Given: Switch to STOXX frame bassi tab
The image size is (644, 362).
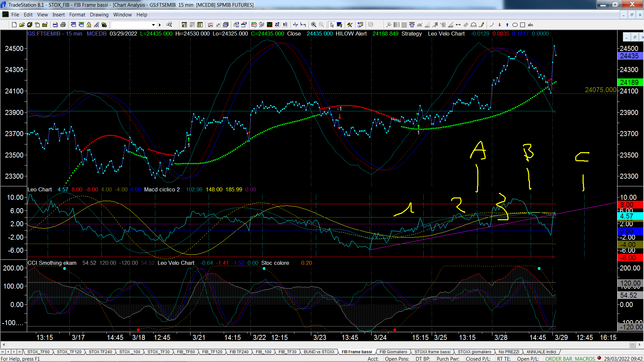Looking at the screenshot, I should click(432, 352).
